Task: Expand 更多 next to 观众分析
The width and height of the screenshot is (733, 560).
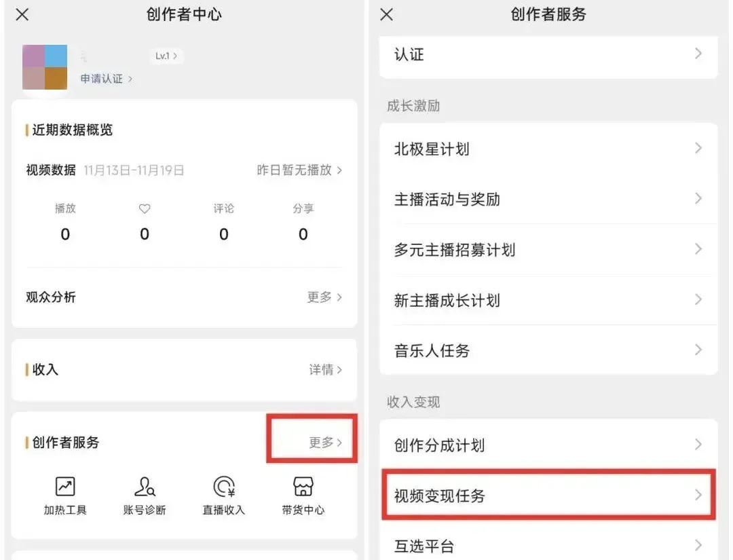Action: (x=324, y=297)
